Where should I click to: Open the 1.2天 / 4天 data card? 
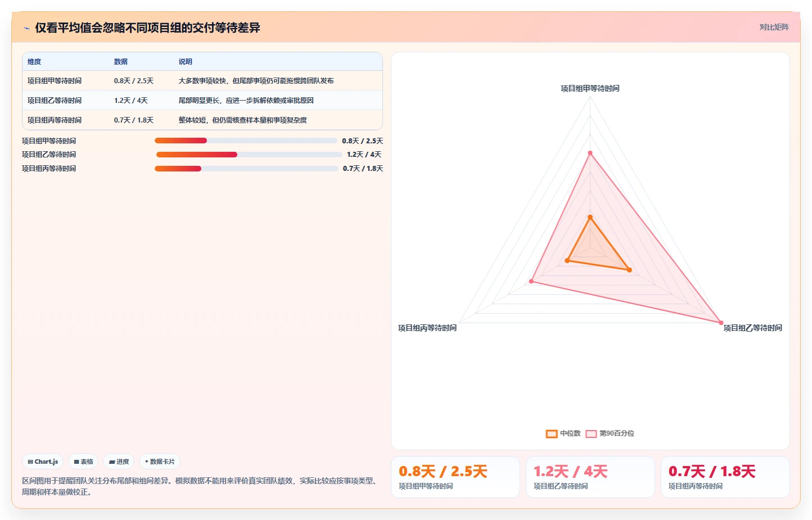[x=590, y=477]
